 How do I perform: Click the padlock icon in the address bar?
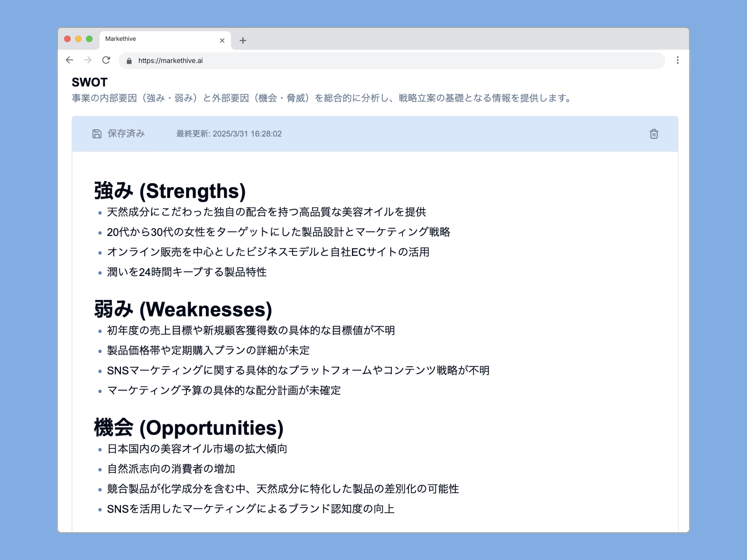(130, 61)
